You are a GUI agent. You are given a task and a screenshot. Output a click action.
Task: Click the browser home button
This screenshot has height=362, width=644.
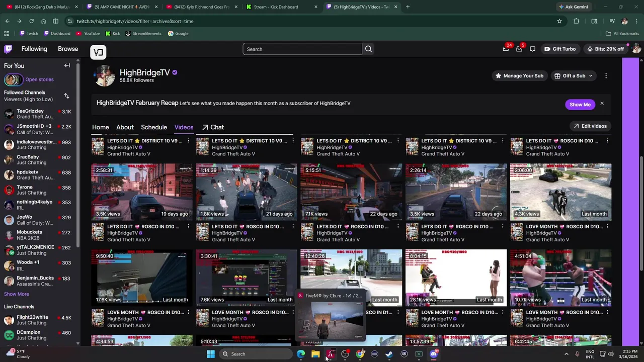point(43,21)
